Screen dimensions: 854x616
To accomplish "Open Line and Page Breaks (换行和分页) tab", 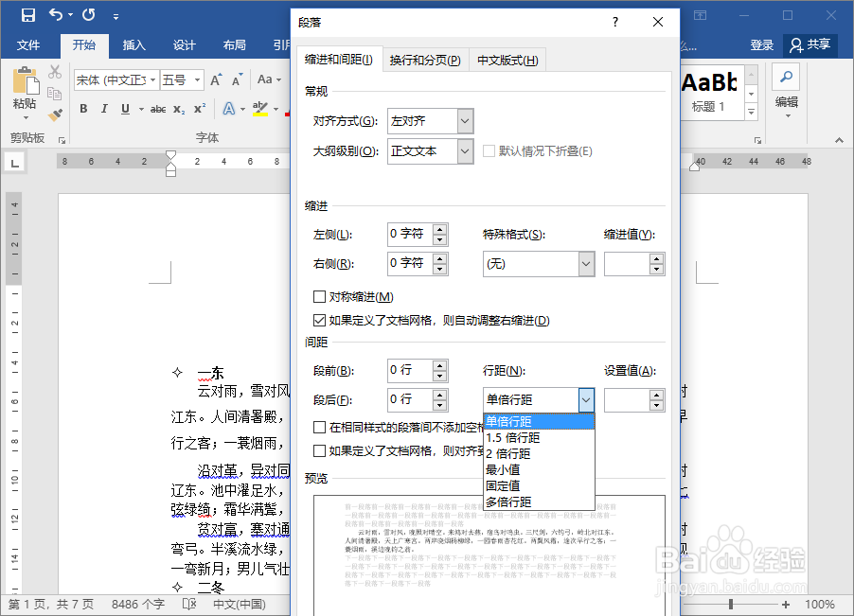I will click(425, 61).
